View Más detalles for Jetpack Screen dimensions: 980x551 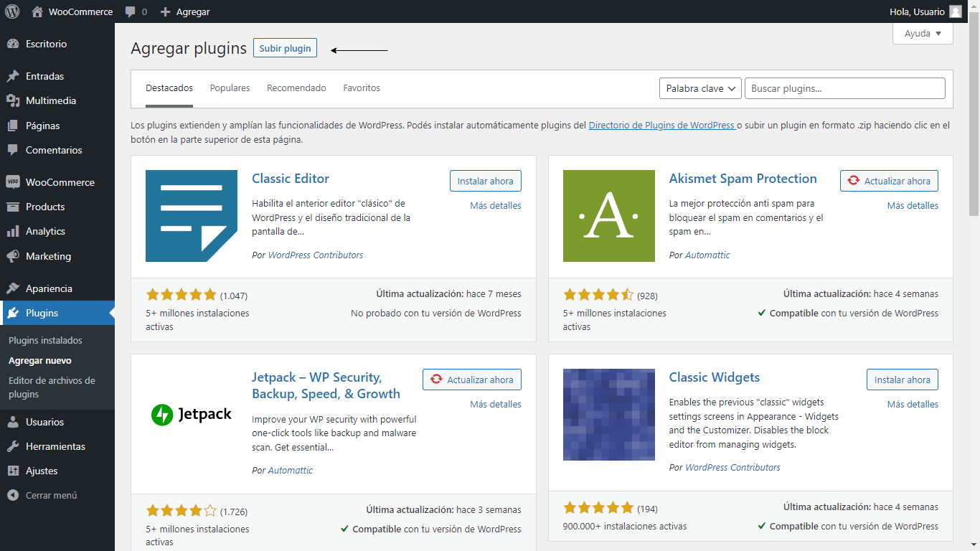496,404
